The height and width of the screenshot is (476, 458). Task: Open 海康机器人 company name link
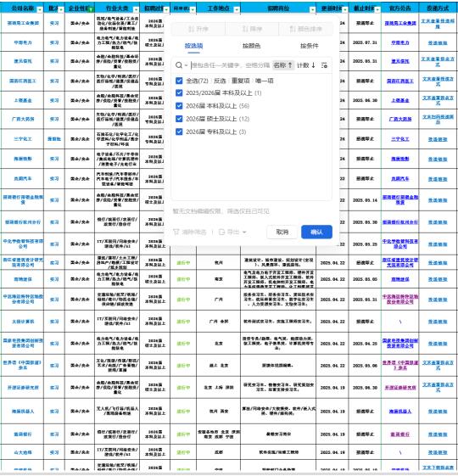click(23, 412)
